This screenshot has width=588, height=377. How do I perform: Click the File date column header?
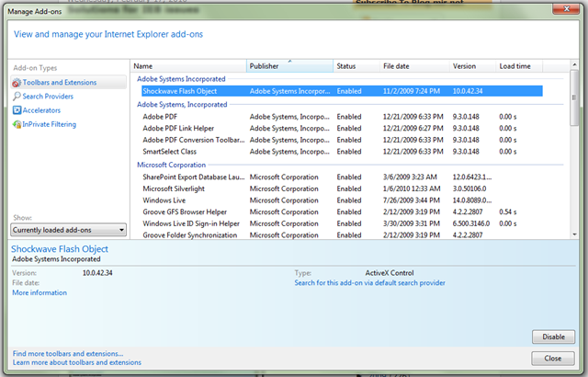(x=413, y=66)
